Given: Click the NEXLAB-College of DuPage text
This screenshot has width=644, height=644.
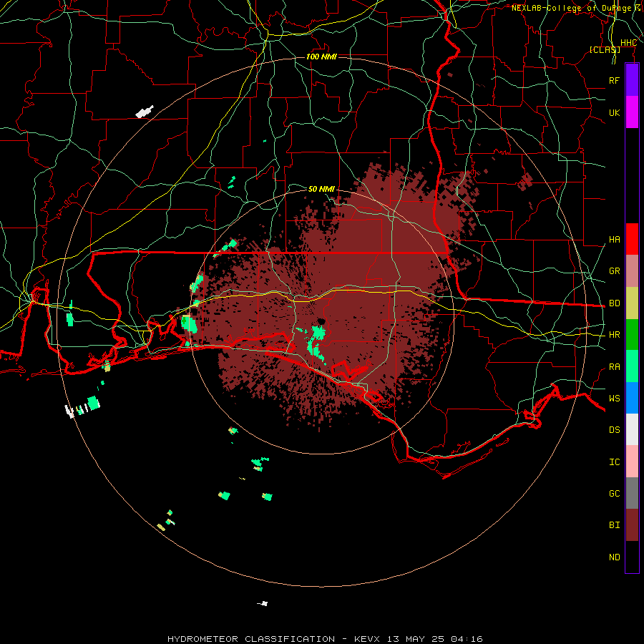Looking at the screenshot, I should point(571,8).
